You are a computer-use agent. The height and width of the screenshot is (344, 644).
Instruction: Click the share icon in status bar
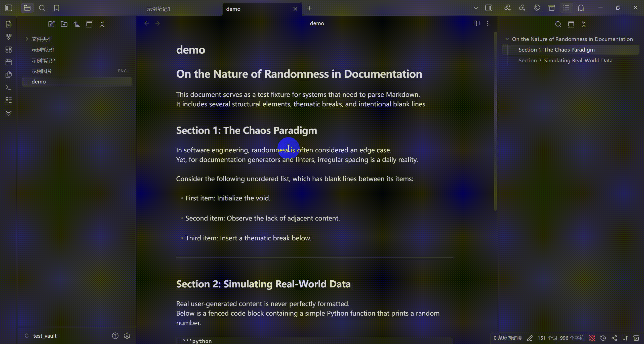(x=614, y=338)
